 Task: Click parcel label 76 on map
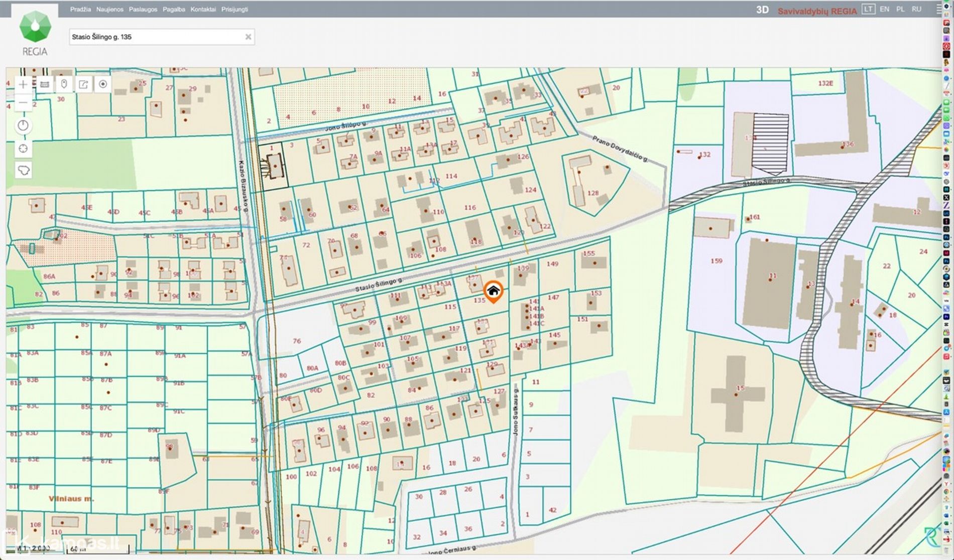[297, 341]
